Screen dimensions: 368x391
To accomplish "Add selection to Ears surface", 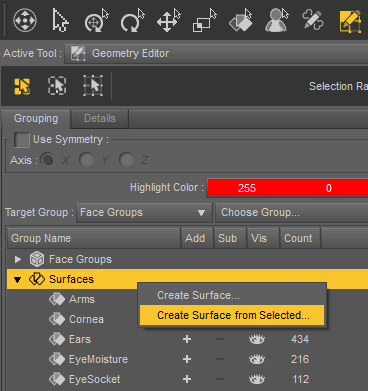I will click(x=187, y=339).
